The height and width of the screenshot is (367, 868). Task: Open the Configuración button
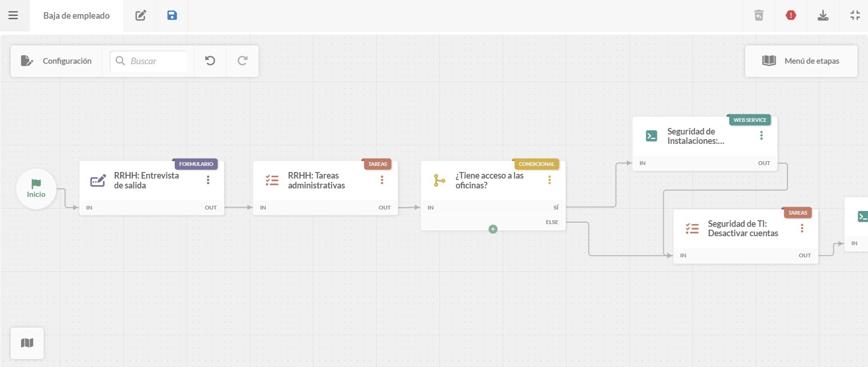tap(56, 61)
